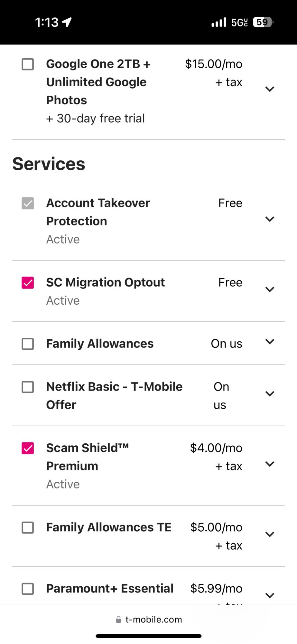Tap the lock icon beside the URL
Viewport: 297px width, 644px height.
[x=118, y=620]
